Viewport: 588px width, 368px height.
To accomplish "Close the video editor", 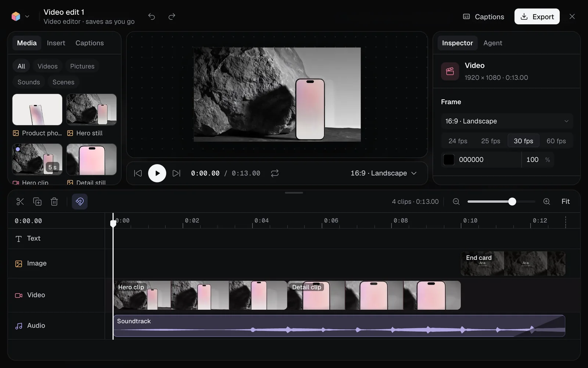I will (x=572, y=17).
